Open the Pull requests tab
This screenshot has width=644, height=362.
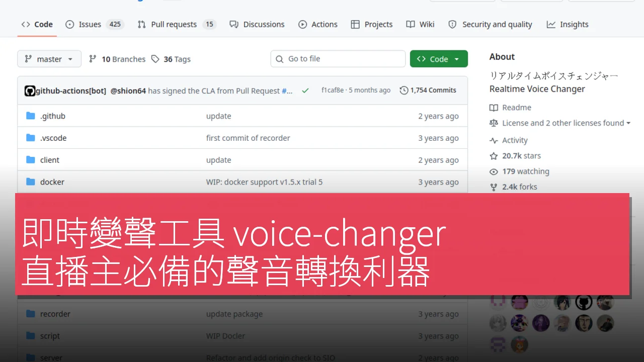pos(177,24)
